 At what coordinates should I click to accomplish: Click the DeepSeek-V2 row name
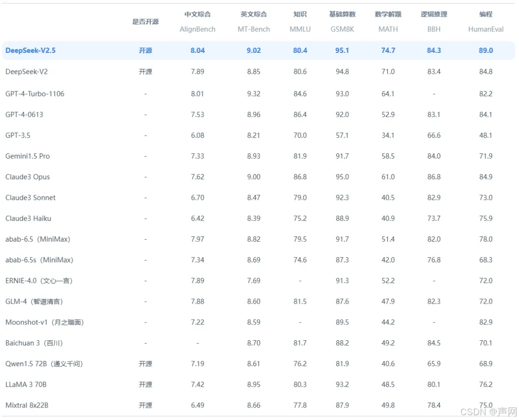point(26,72)
